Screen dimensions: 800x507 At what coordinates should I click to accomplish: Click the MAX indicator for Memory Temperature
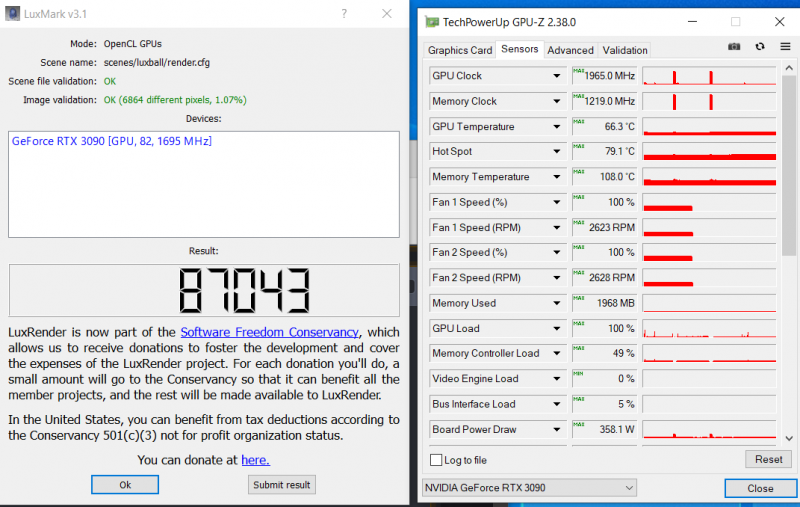tap(579, 171)
